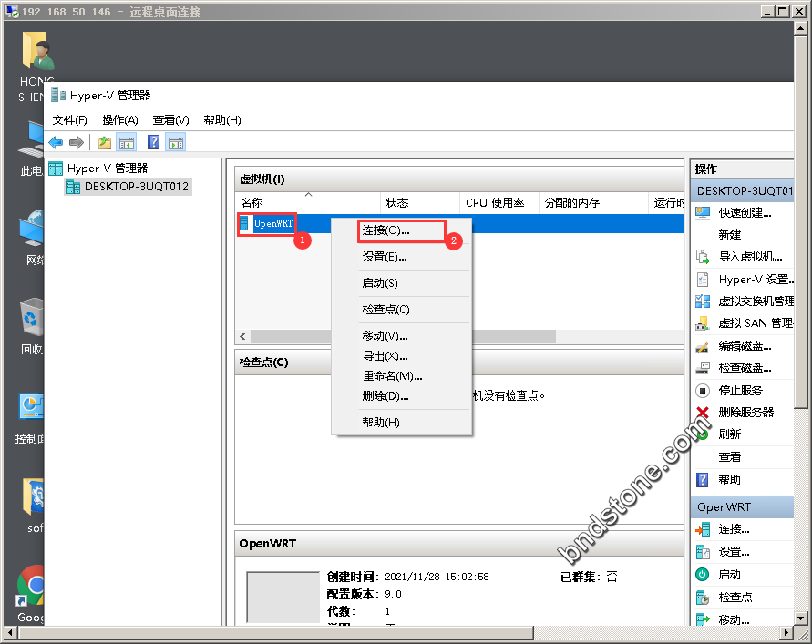Click 删除服务器 red X action

coord(703,412)
